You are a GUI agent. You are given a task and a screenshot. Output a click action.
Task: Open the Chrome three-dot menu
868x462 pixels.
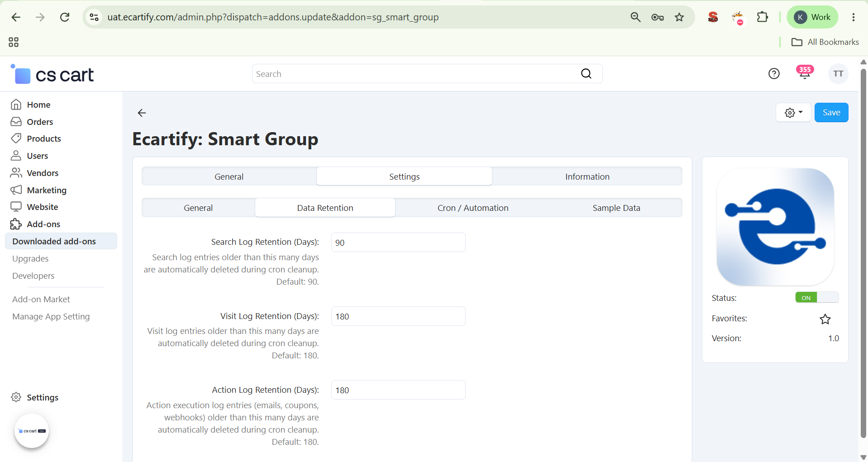point(854,17)
